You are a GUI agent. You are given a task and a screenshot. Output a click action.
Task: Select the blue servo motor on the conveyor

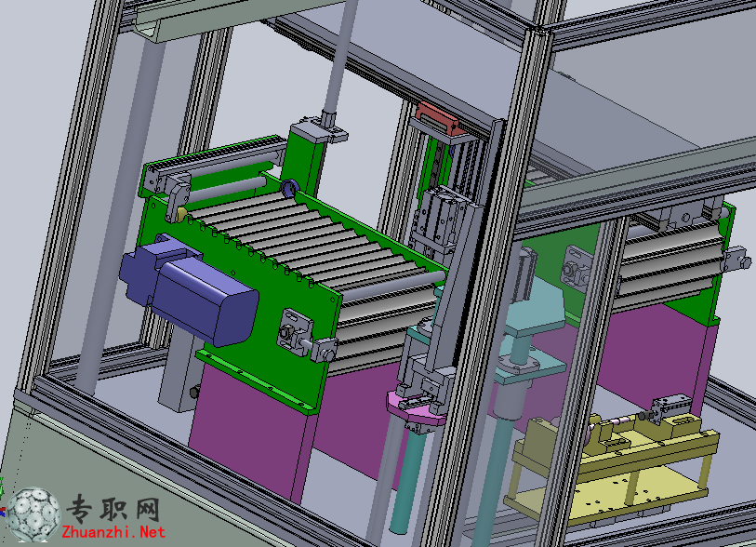189,291
